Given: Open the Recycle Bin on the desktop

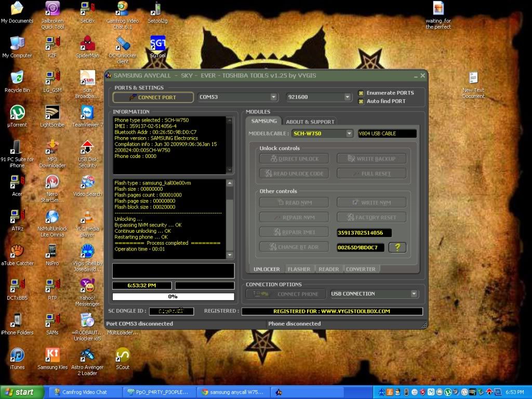Looking at the screenshot, I should coord(17,82).
